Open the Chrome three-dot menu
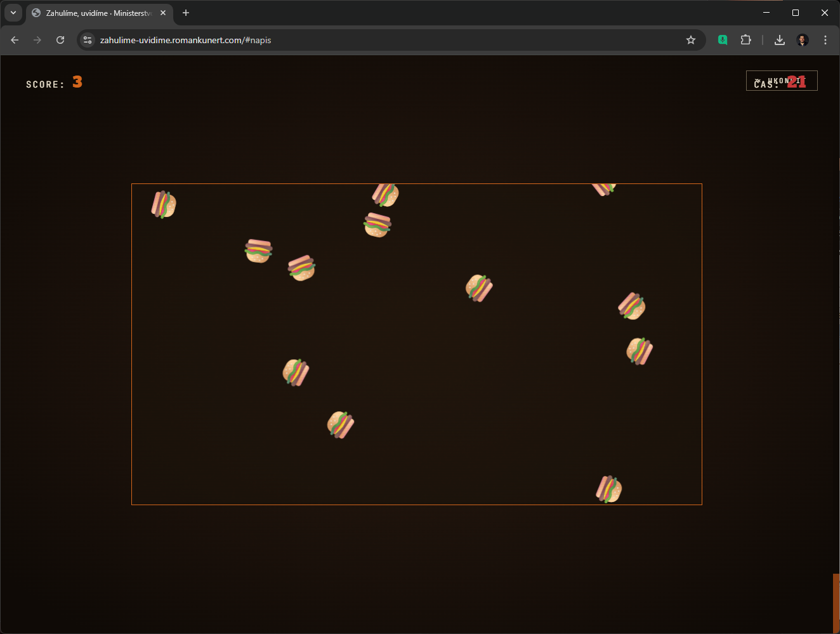 pyautogui.click(x=825, y=40)
